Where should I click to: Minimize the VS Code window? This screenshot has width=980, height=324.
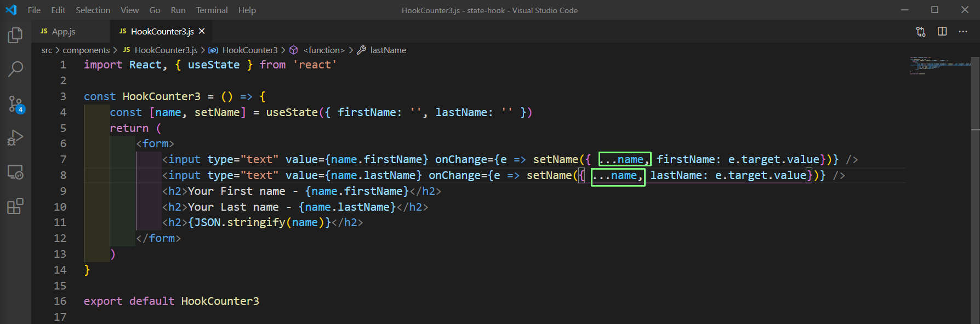[905, 10]
